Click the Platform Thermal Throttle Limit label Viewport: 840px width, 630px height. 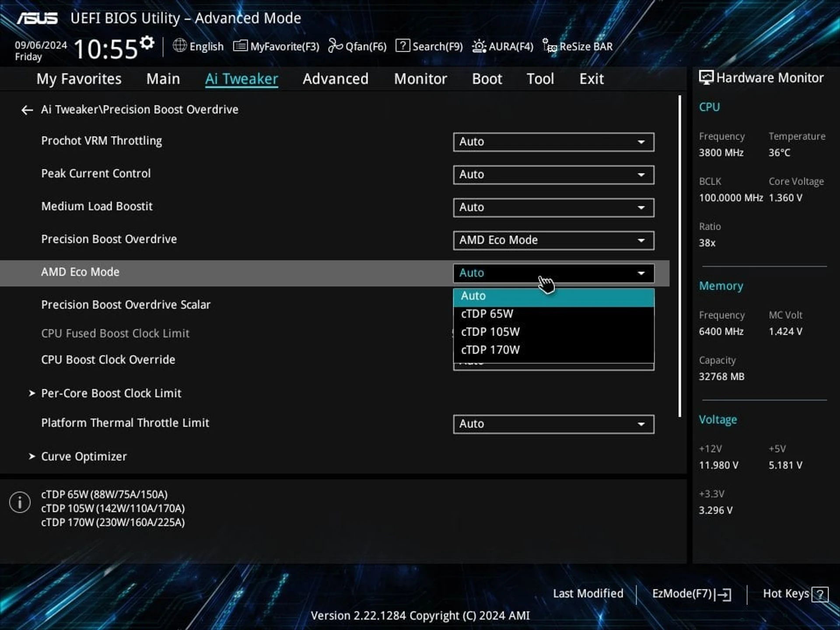pos(125,423)
